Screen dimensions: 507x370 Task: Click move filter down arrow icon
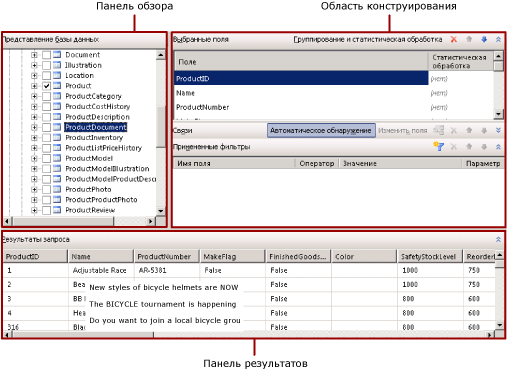click(484, 147)
